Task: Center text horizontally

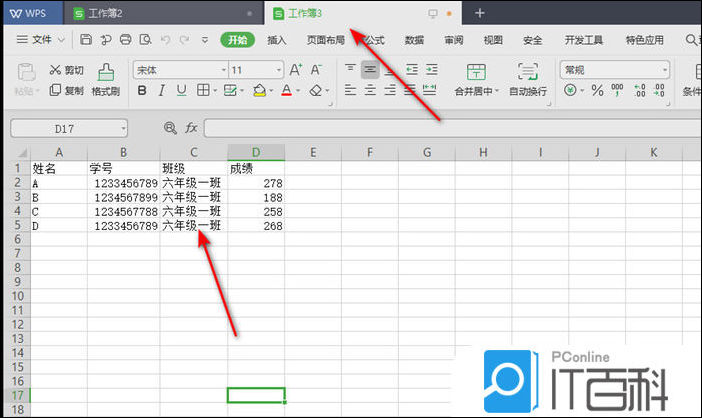Action: [x=370, y=90]
